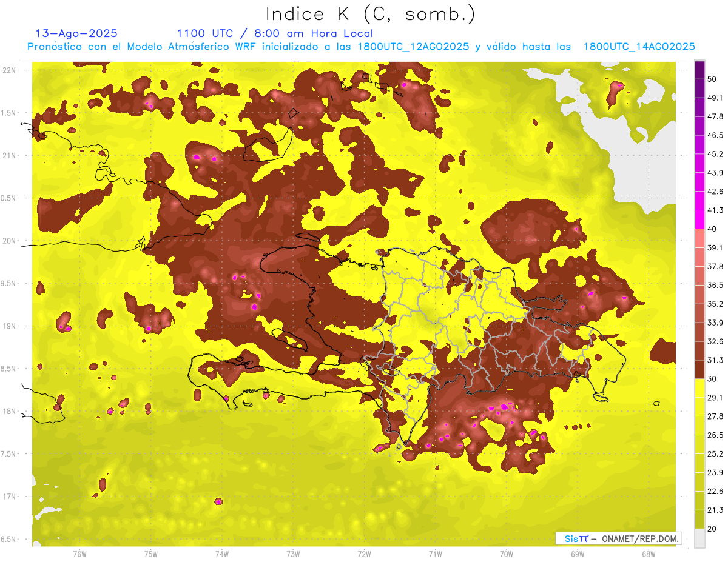The width and height of the screenshot is (728, 562).
Task: Select the "68W" longitude label
Action: point(649,554)
